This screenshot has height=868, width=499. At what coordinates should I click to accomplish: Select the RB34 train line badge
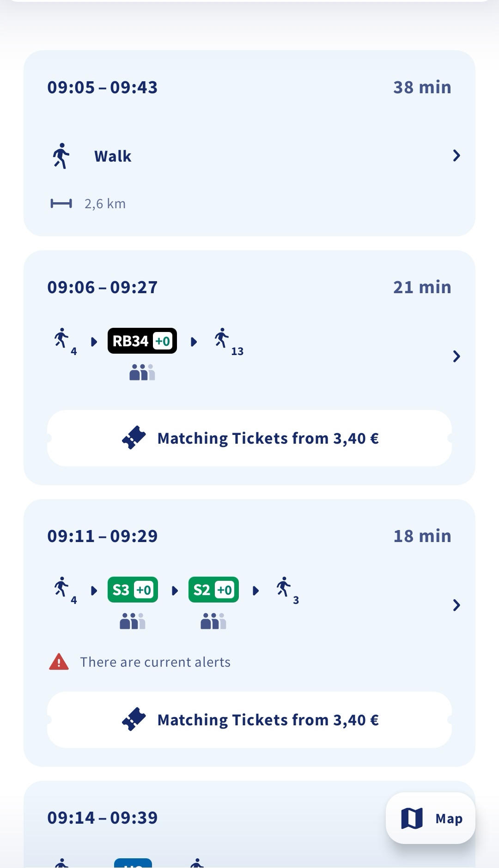142,341
